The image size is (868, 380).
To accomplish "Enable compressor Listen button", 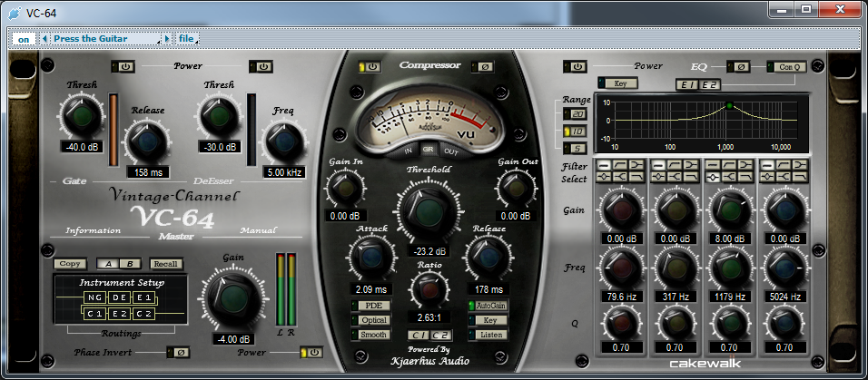I will 488,335.
